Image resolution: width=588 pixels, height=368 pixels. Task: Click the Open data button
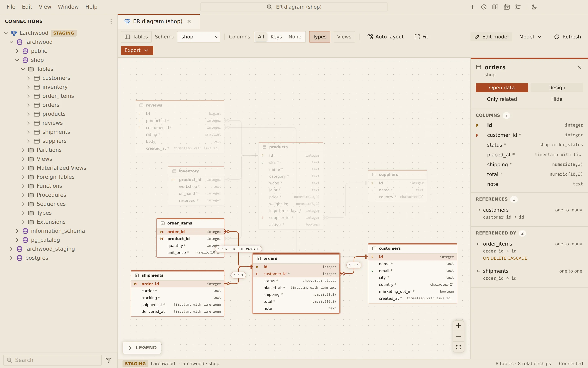(502, 88)
